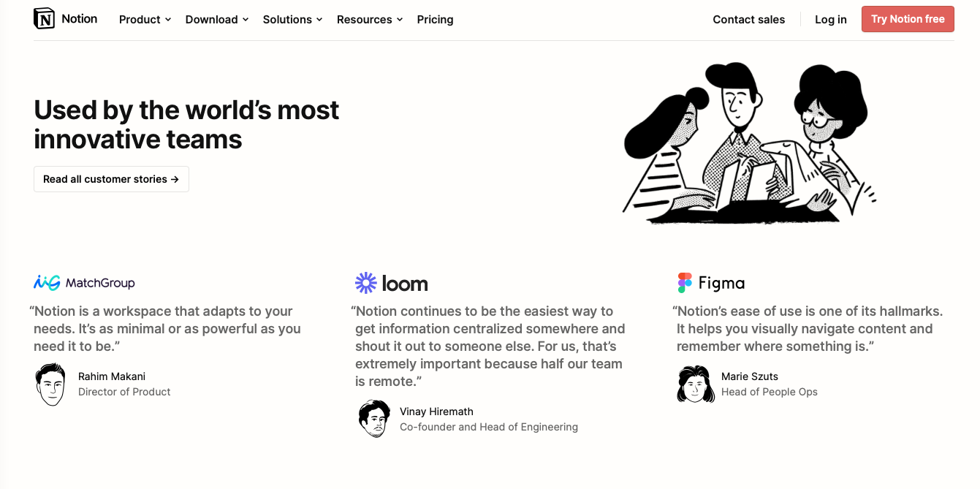Screen dimensions: 980x489
Task: Select the MatchGroup company logo
Action: point(83,282)
